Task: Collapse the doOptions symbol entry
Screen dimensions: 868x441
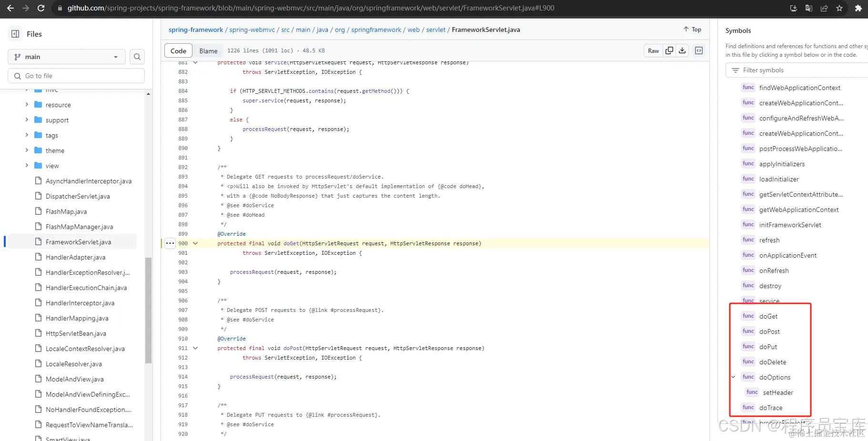Action: (x=733, y=377)
